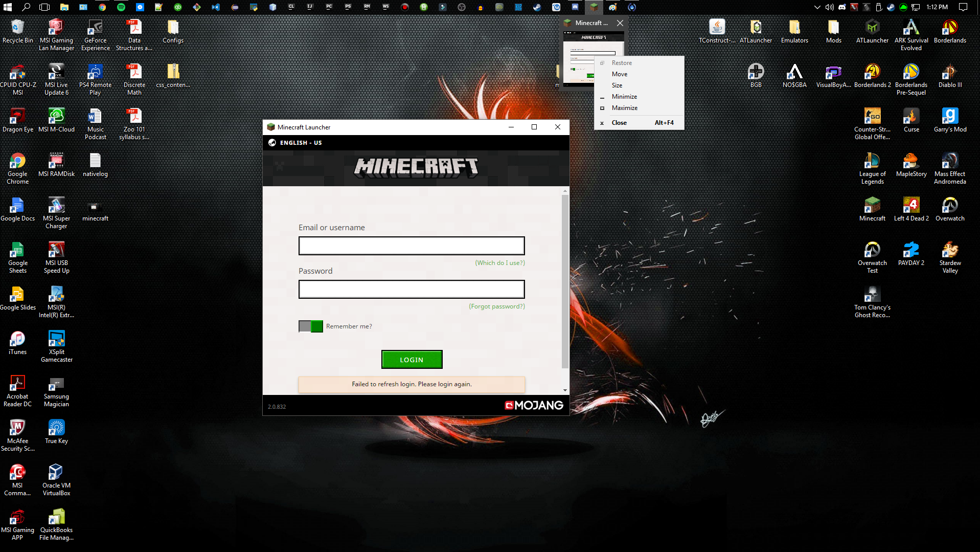Select the MapleStory desktop icon
The image size is (980, 552).
[911, 165]
